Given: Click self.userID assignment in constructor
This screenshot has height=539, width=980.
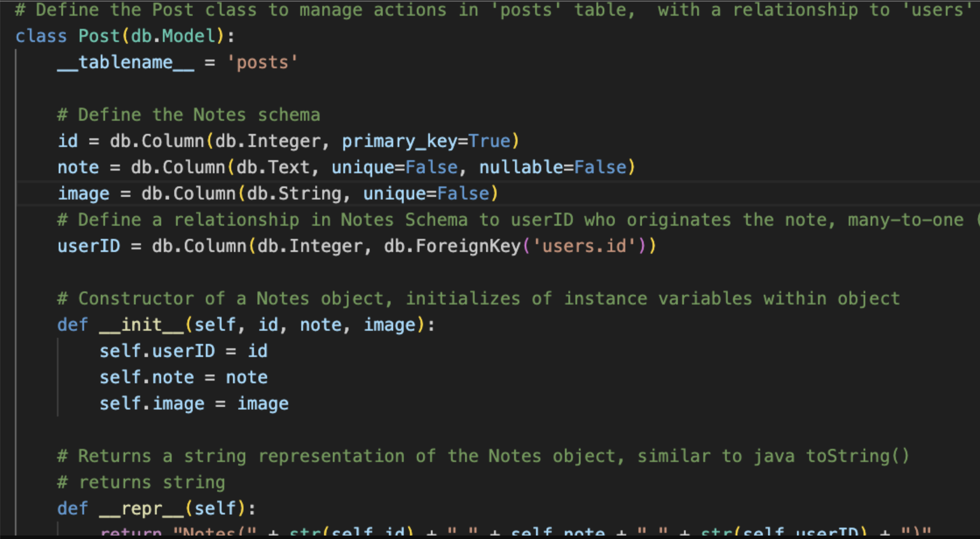Looking at the screenshot, I should coord(157,351).
